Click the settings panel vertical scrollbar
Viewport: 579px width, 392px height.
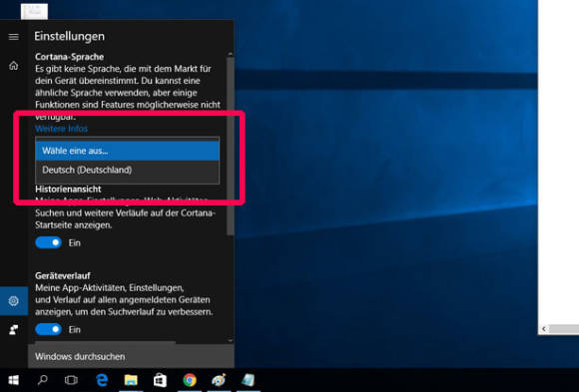231,146
